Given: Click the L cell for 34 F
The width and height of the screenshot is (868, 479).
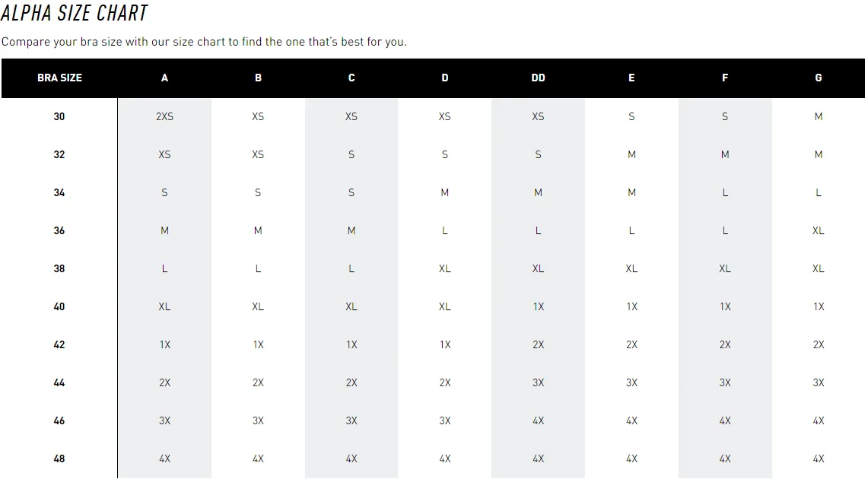Looking at the screenshot, I should (725, 192).
